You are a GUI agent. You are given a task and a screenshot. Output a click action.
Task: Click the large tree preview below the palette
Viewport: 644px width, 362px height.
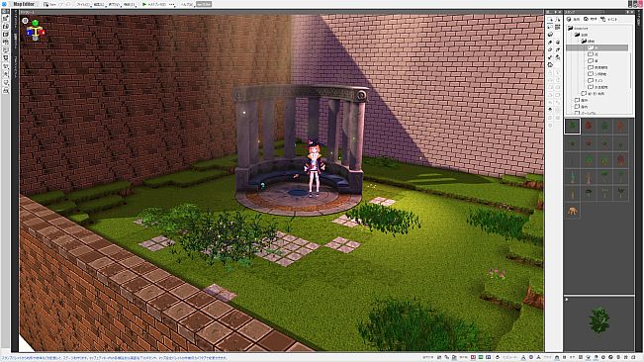point(599,320)
